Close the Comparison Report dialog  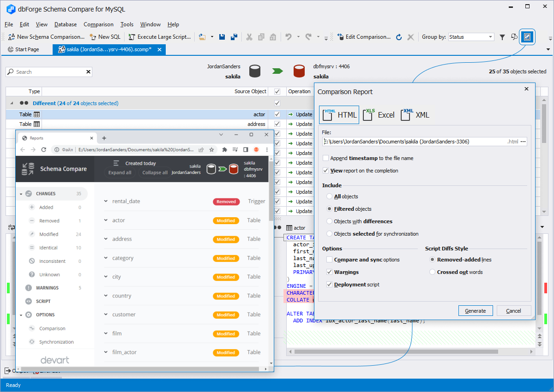click(x=527, y=89)
